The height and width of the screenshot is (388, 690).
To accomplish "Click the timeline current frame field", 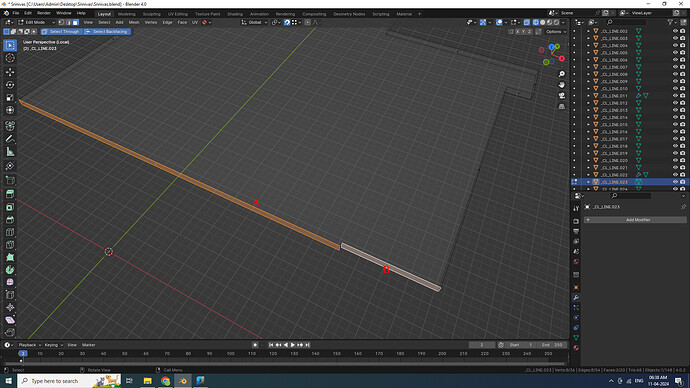I will coord(481,345).
